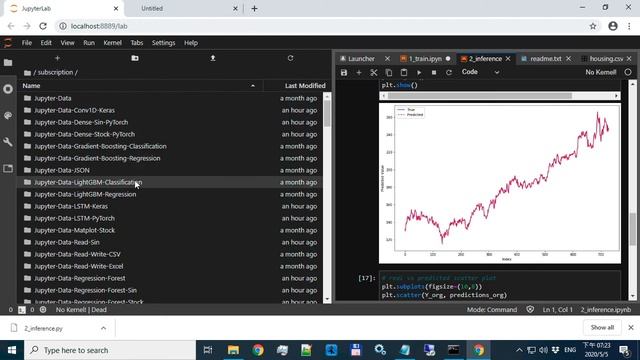The height and width of the screenshot is (360, 640).
Task: Click the Windows search box
Action: 110,350
